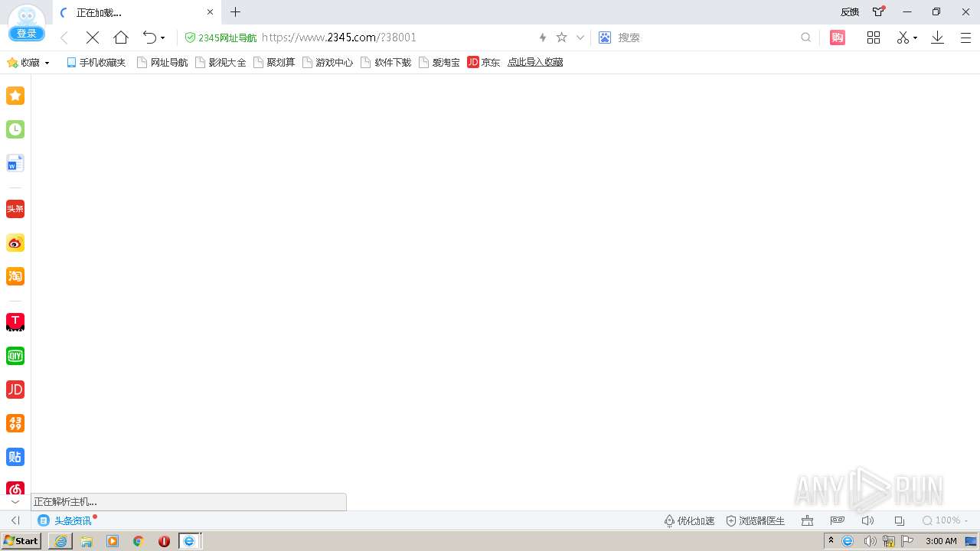The height and width of the screenshot is (551, 980).
Task: Go back with the back arrow
Action: coord(64,37)
